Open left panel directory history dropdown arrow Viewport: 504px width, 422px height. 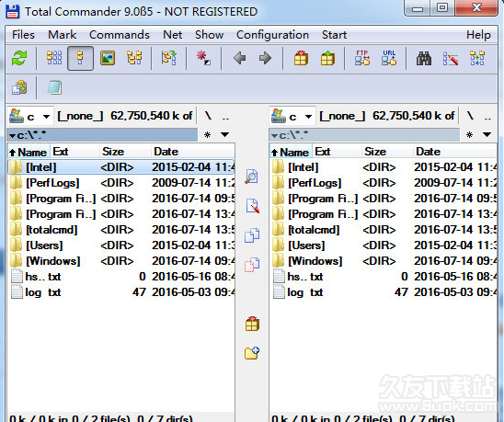tap(224, 134)
